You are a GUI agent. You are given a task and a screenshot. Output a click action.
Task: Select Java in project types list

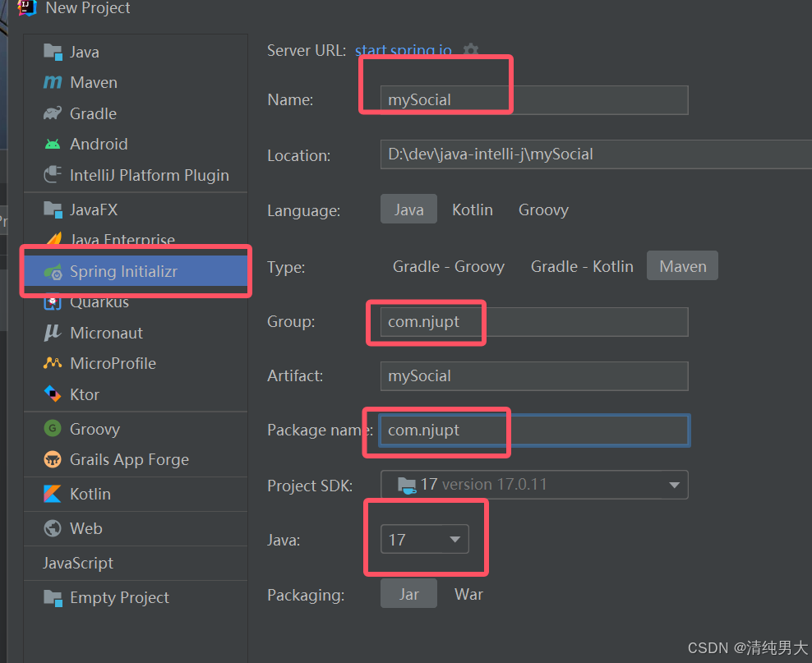click(136, 52)
